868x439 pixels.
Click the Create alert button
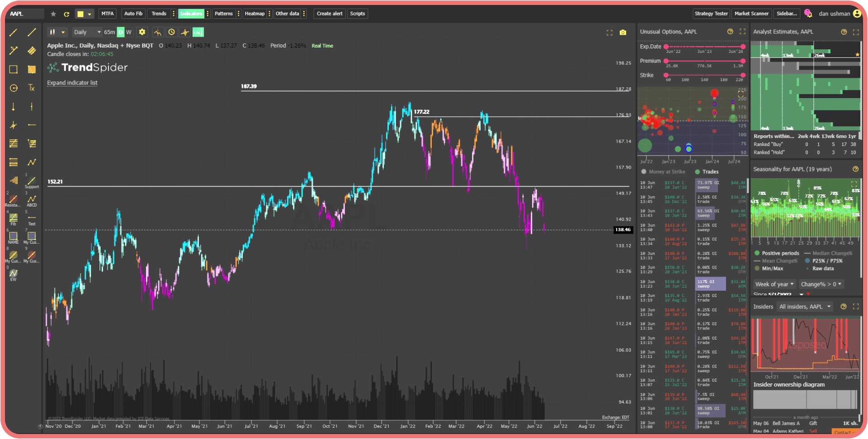coord(330,14)
